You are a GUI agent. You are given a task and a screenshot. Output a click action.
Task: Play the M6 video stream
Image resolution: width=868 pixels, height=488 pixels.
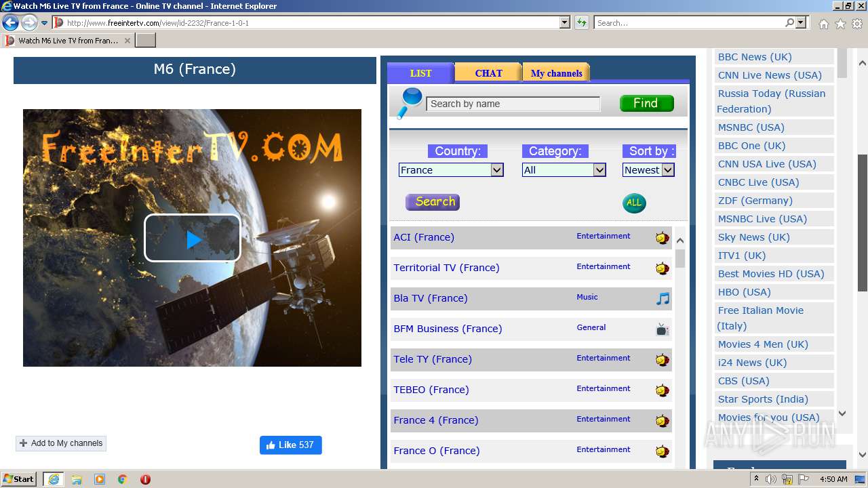(x=193, y=238)
